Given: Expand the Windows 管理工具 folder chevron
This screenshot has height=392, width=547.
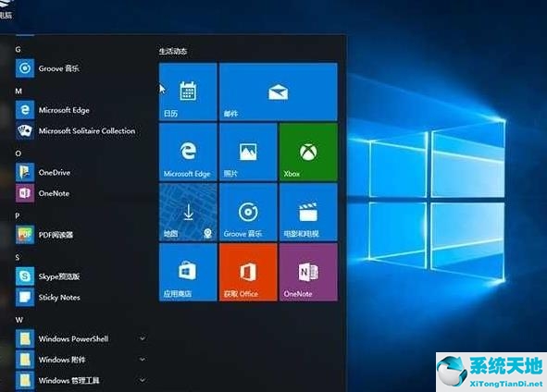Looking at the screenshot, I should tap(143, 380).
